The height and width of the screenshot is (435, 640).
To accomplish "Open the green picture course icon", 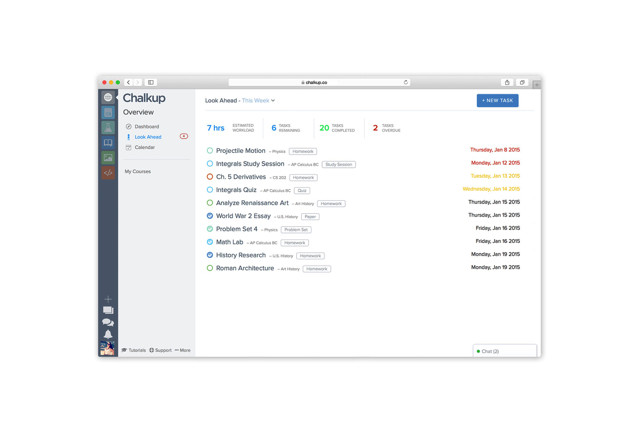I will coord(108,158).
